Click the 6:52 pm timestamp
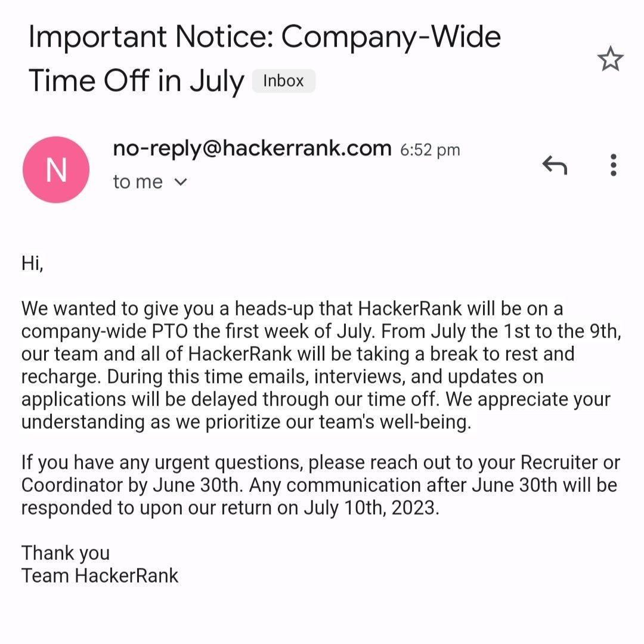Image resolution: width=644 pixels, height=644 pixels. 430,150
